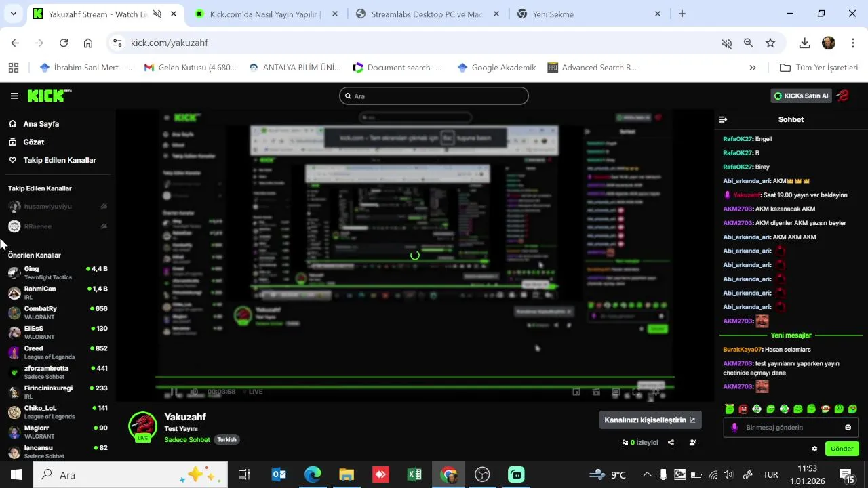Show hidden system tray icons
This screenshot has width=868, height=488.
coord(647,474)
